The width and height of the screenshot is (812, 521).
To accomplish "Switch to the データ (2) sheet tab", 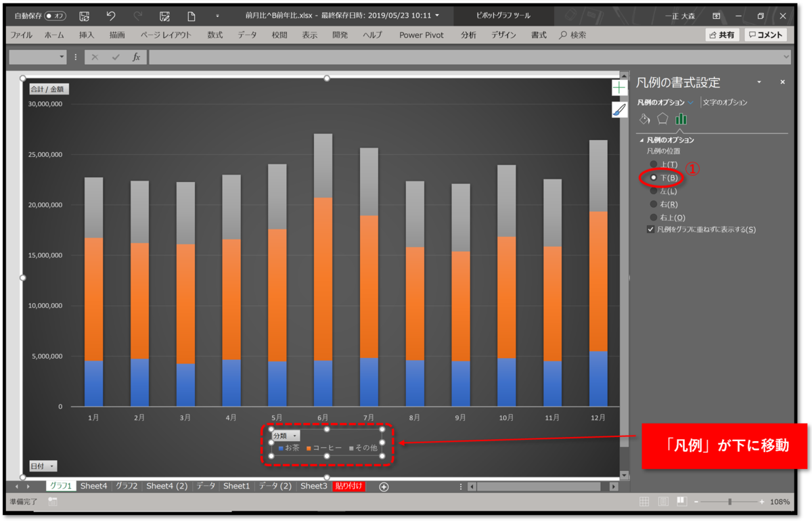I will (275, 486).
